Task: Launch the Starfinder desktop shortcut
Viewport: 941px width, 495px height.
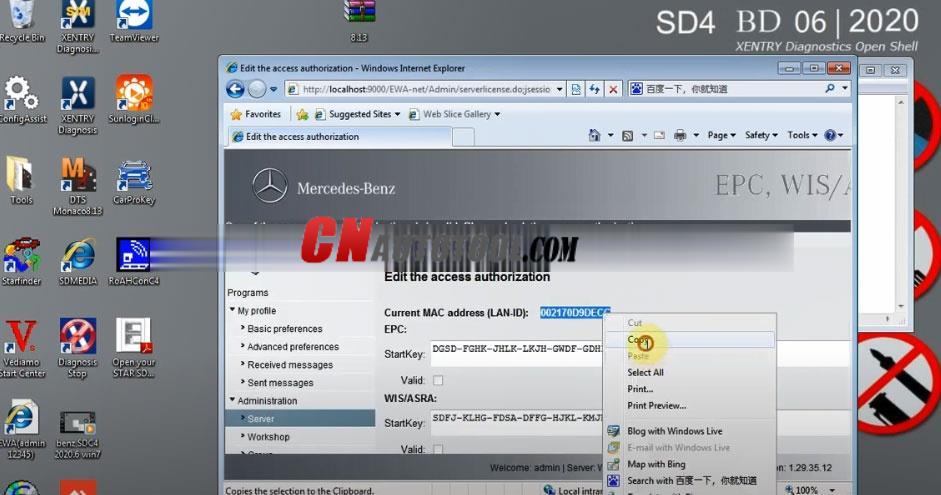Action: point(22,261)
